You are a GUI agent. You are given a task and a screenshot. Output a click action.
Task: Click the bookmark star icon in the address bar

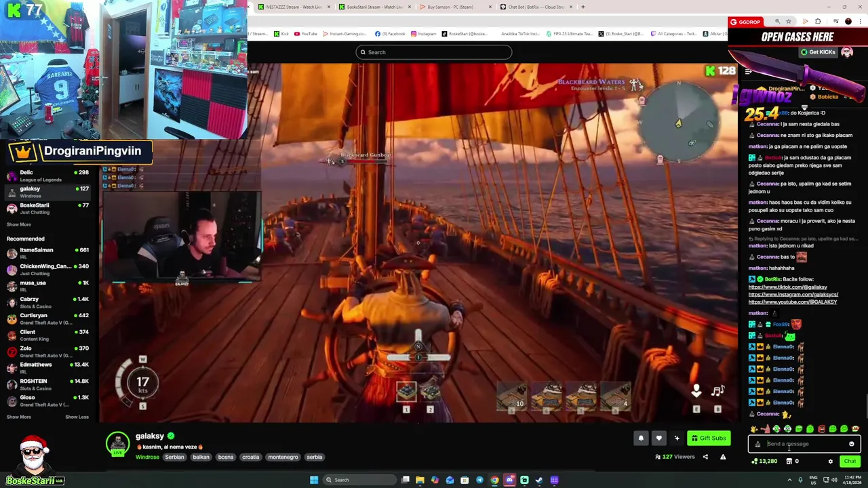point(789,22)
